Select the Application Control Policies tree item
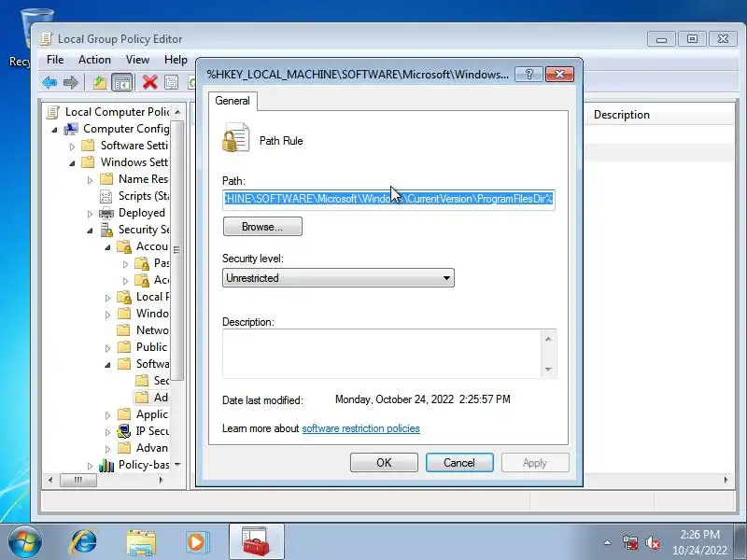747x560 pixels. click(152, 414)
